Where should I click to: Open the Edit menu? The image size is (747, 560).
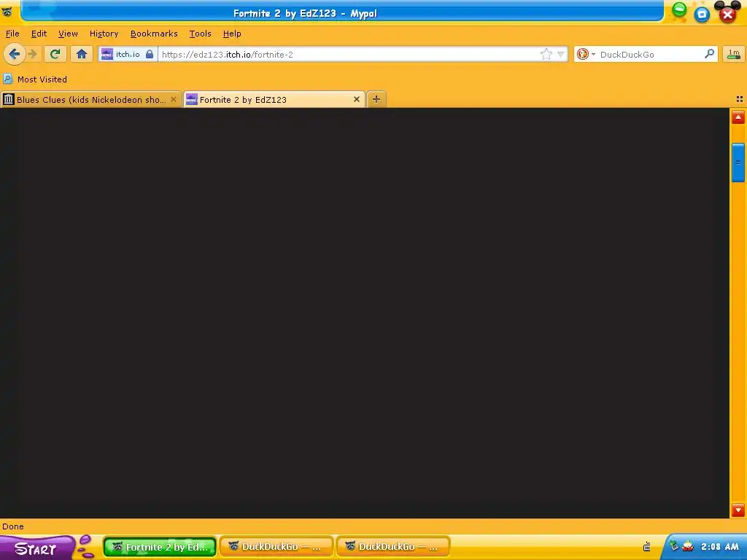39,34
